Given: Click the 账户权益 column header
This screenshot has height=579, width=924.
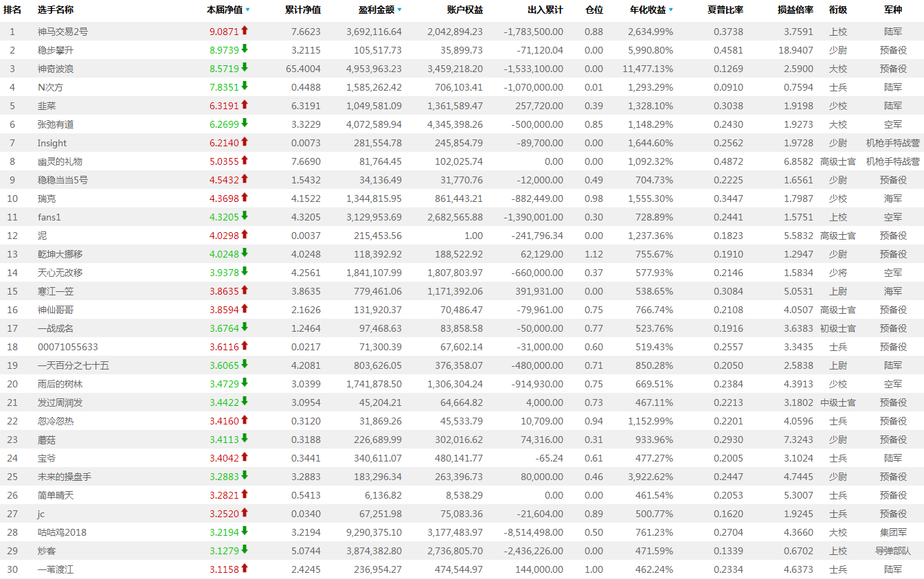Looking at the screenshot, I should (465, 10).
